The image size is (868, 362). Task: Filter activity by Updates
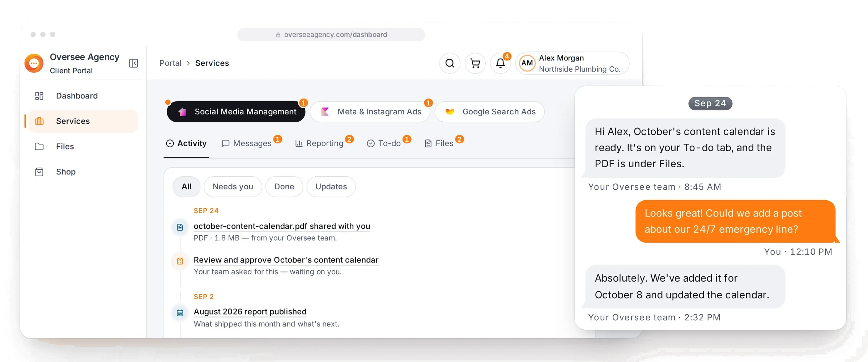331,187
